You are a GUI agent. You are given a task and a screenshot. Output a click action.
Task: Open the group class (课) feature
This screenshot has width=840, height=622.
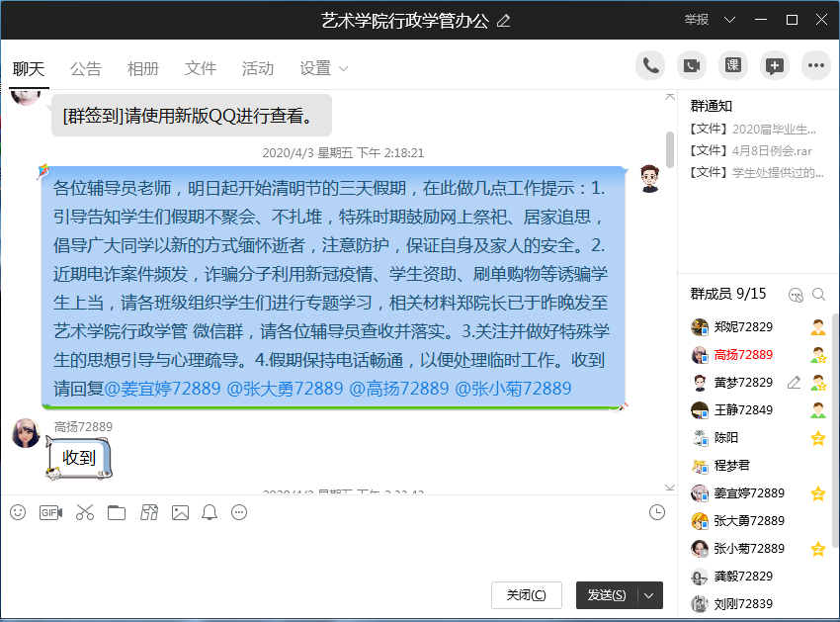coord(732,65)
